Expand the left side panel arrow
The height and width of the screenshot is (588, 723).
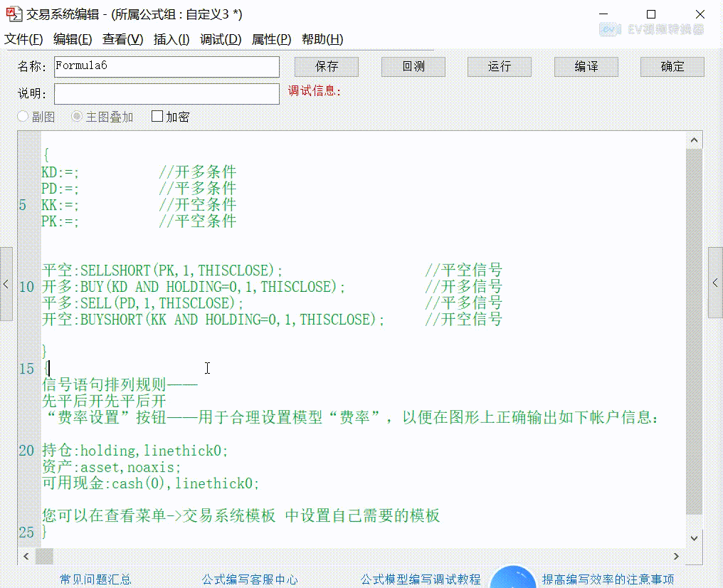6,283
